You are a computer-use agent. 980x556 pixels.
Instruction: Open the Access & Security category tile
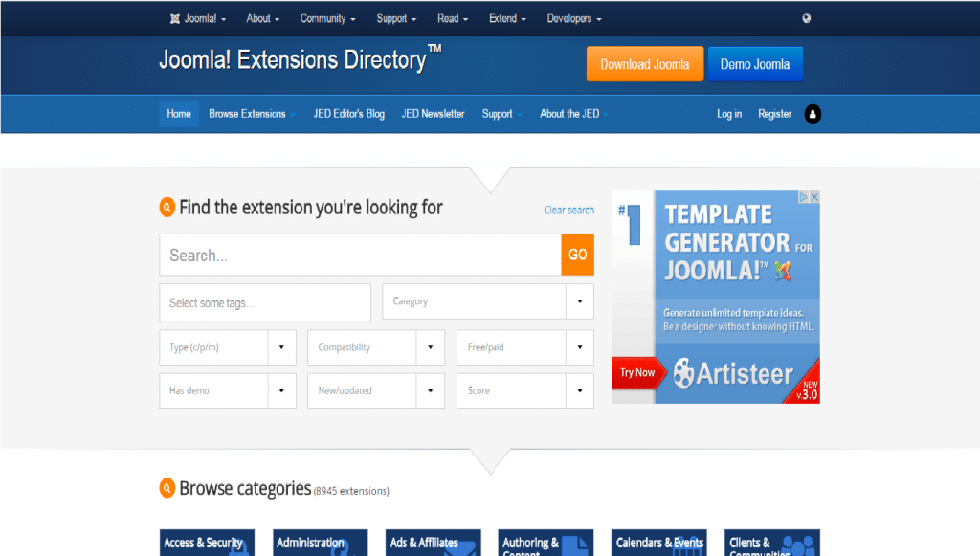207,543
